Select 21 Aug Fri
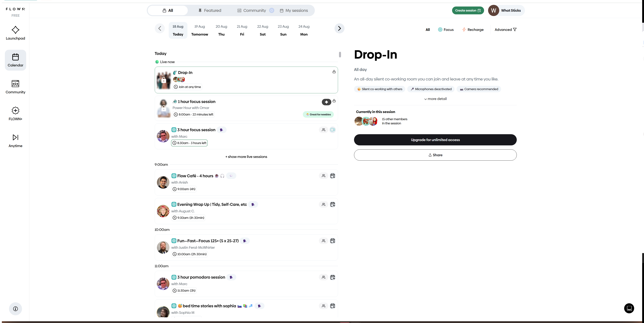 (242, 30)
